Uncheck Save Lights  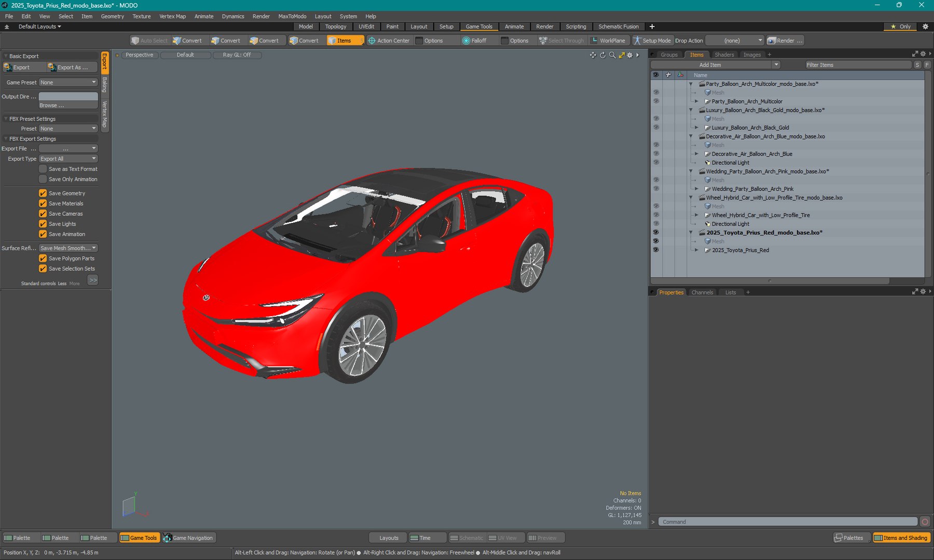coord(43,224)
